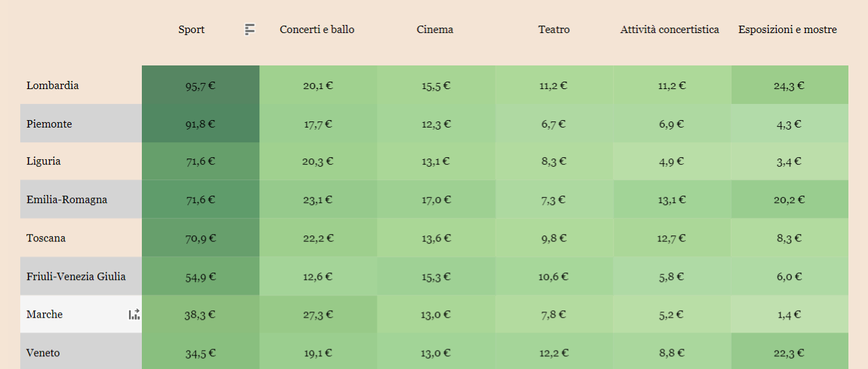This screenshot has height=369, width=868.
Task: Select the Attività concertistica column header
Action: click(x=670, y=30)
